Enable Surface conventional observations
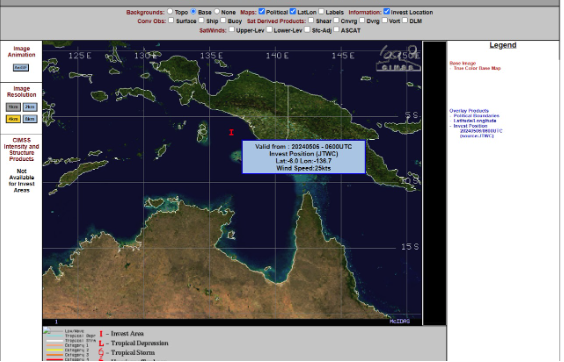Screen dimensions: 564x362 (x=171, y=21)
